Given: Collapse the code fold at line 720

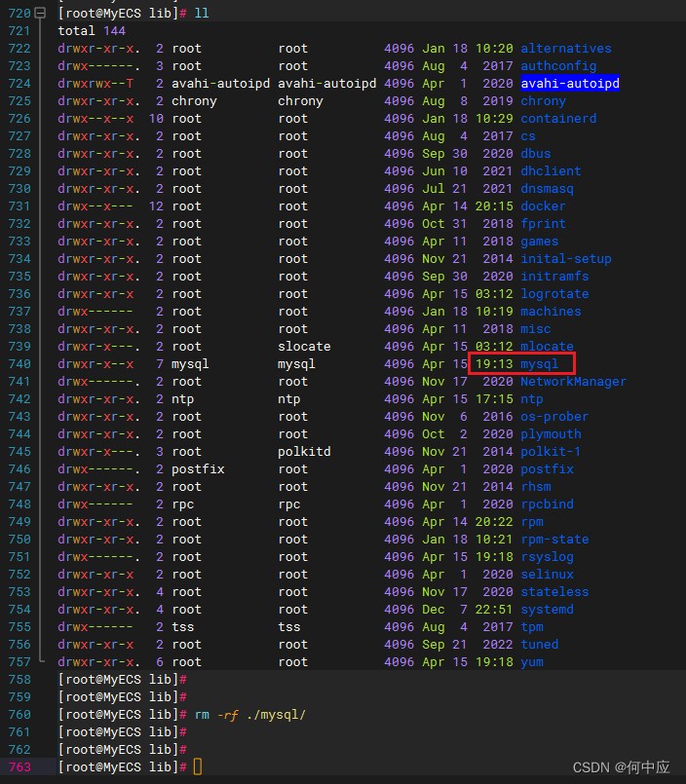Looking at the screenshot, I should pyautogui.click(x=41, y=13).
